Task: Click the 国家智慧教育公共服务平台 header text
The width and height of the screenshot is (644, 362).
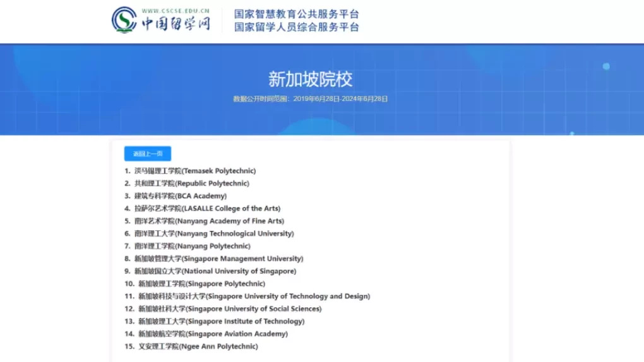Action: (x=297, y=14)
